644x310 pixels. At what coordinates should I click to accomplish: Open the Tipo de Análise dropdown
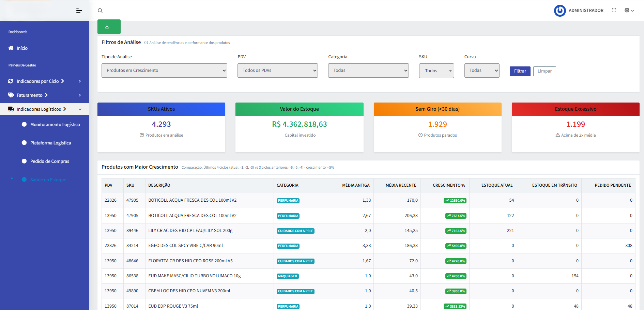coord(164,71)
